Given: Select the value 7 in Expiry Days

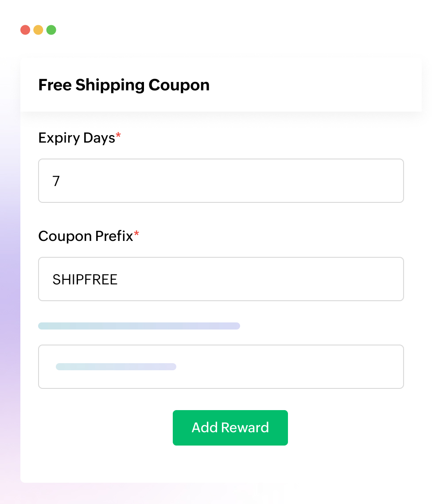Looking at the screenshot, I should point(56,181).
